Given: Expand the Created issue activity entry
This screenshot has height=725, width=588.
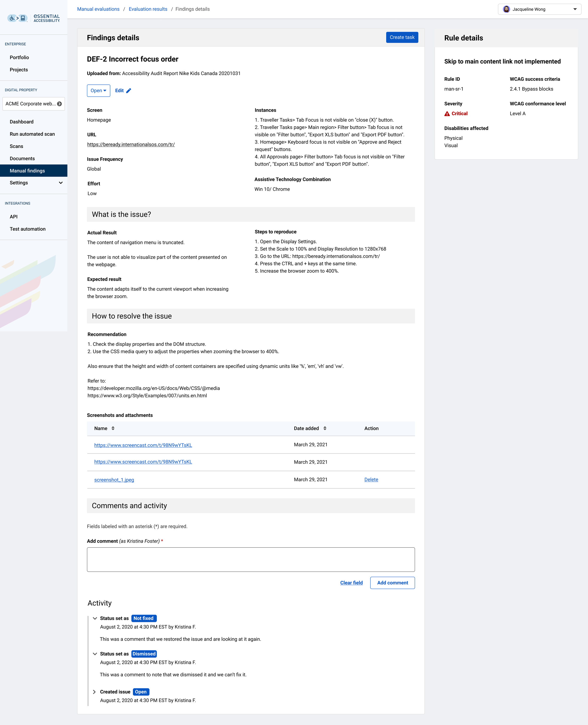Looking at the screenshot, I should 94,691.
